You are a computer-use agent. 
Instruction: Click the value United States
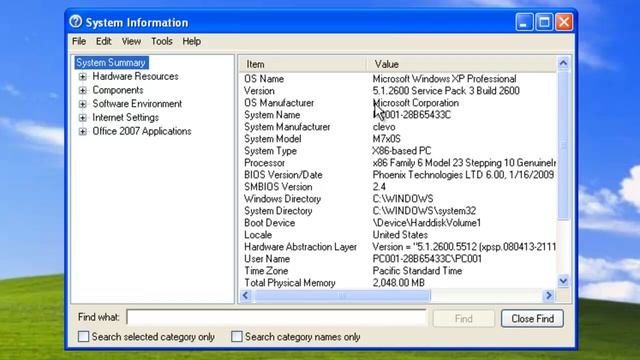[x=400, y=235]
